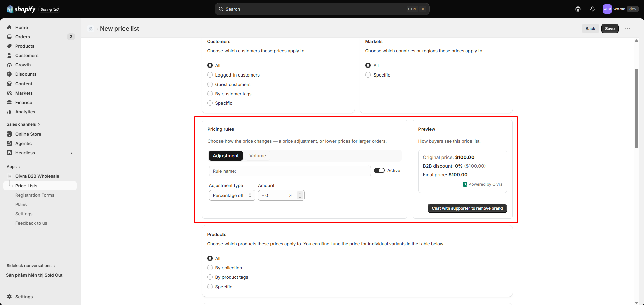Select By collection products radio option
The image size is (644, 305).
click(x=210, y=268)
